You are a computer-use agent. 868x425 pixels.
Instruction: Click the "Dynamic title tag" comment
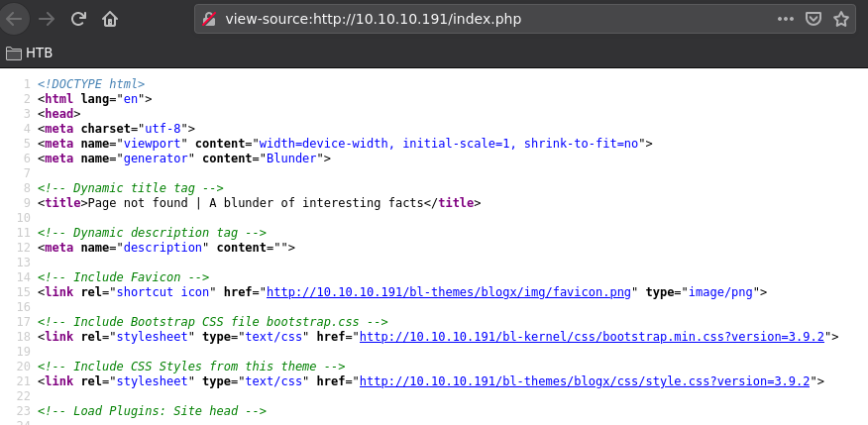[130, 188]
